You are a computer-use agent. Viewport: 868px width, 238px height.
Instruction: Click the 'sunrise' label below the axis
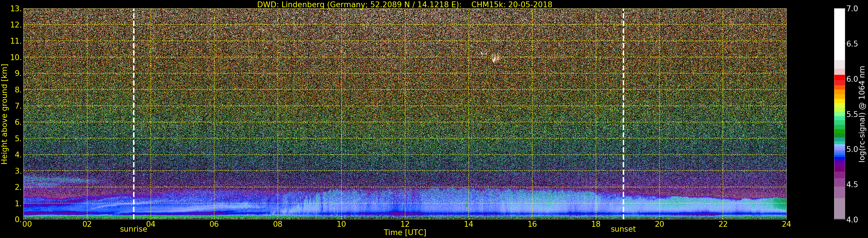point(133,229)
